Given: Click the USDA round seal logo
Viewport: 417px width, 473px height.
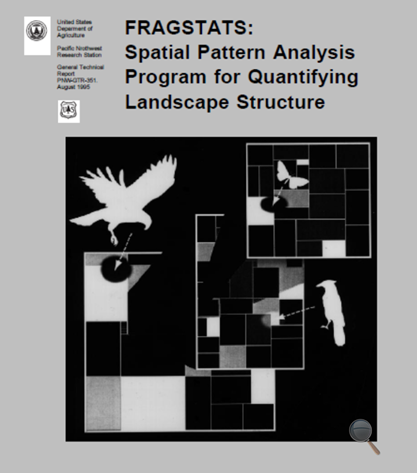Looking at the screenshot, I should click(x=37, y=31).
